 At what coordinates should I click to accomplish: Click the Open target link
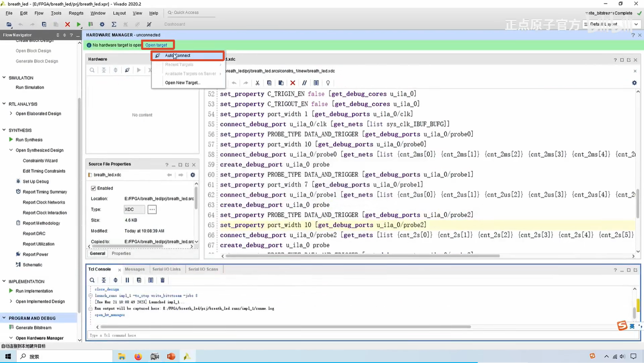(x=156, y=45)
